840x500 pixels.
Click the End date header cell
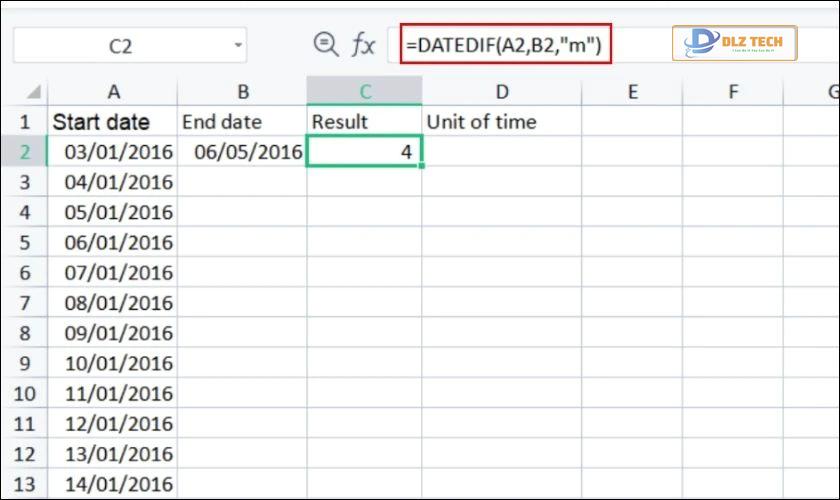242,122
